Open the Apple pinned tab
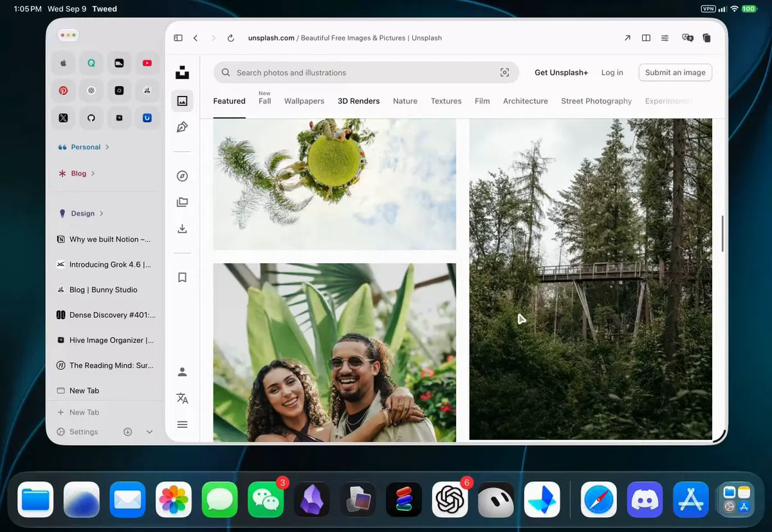Screen dimensions: 772x532 tap(63, 63)
